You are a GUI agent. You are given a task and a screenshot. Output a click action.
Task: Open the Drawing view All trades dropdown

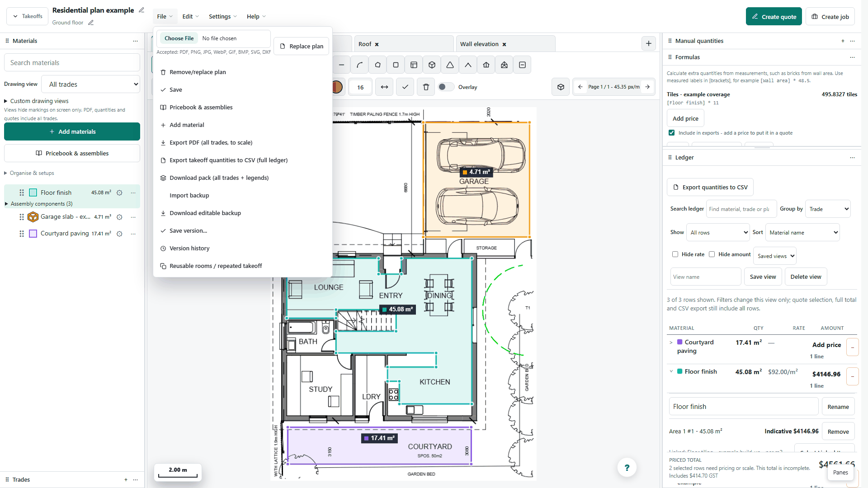(90, 84)
